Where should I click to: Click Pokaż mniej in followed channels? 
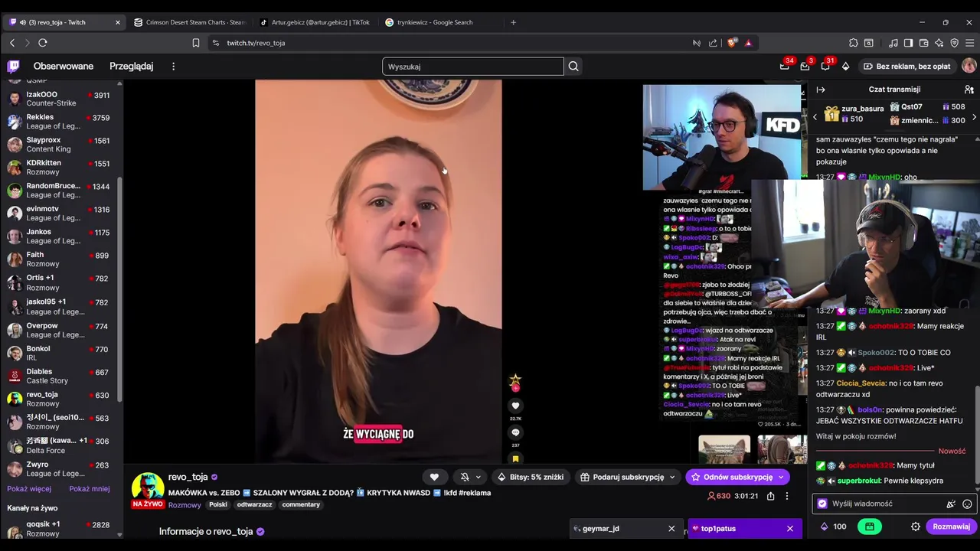tap(90, 489)
